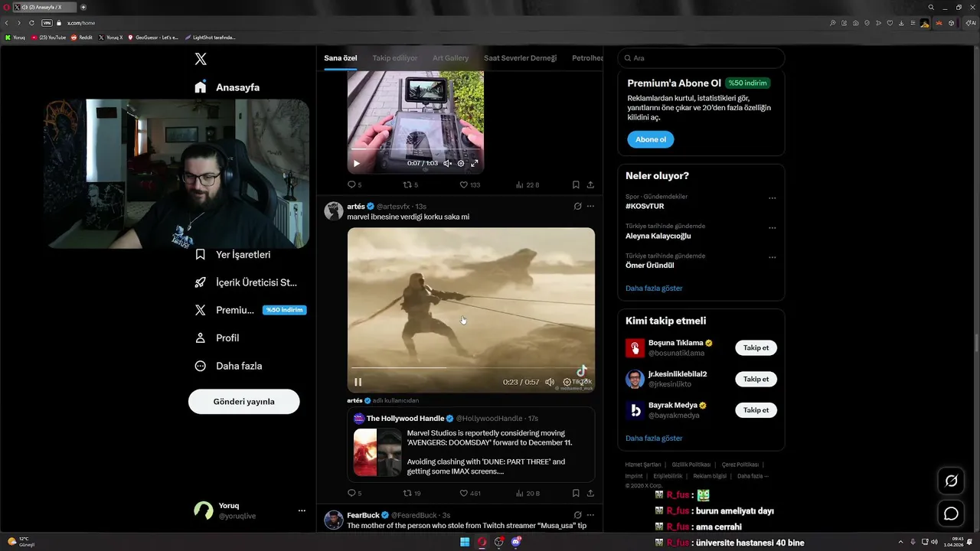Click Grok icon on artés post
The image size is (980, 551).
coord(577,207)
